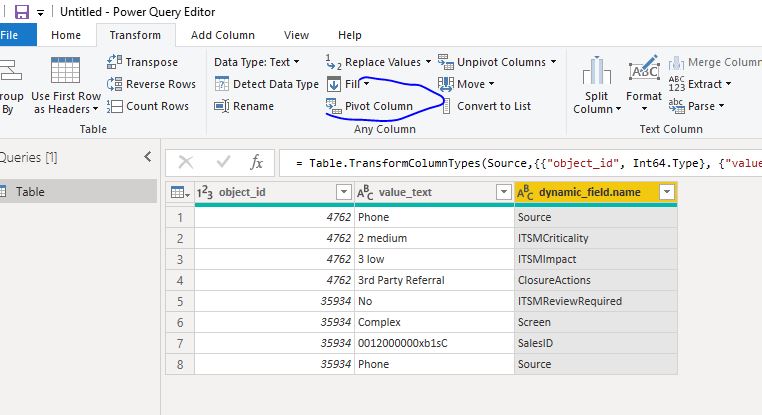Click the cell 'Screen'

point(596,322)
